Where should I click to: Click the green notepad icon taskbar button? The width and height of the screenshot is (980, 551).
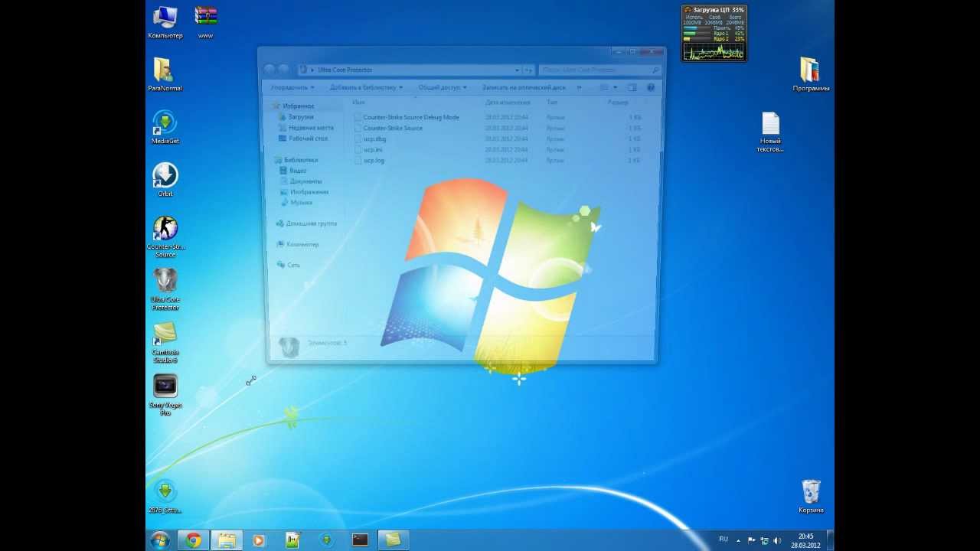coord(292,540)
